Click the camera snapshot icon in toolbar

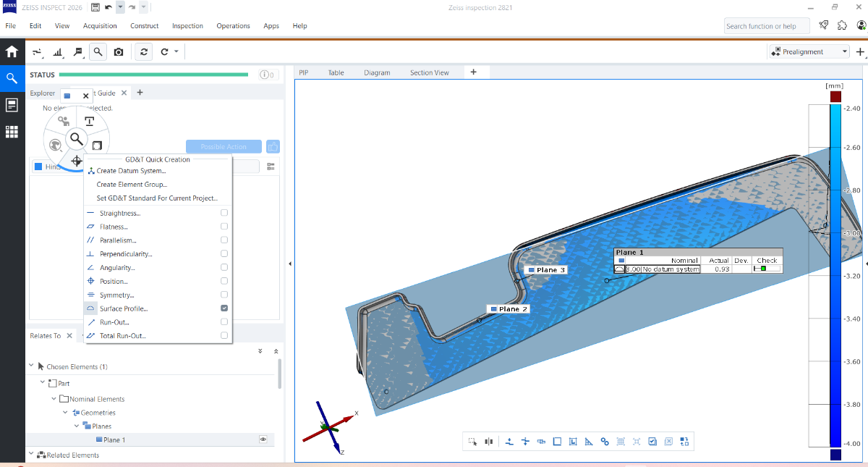coord(119,52)
